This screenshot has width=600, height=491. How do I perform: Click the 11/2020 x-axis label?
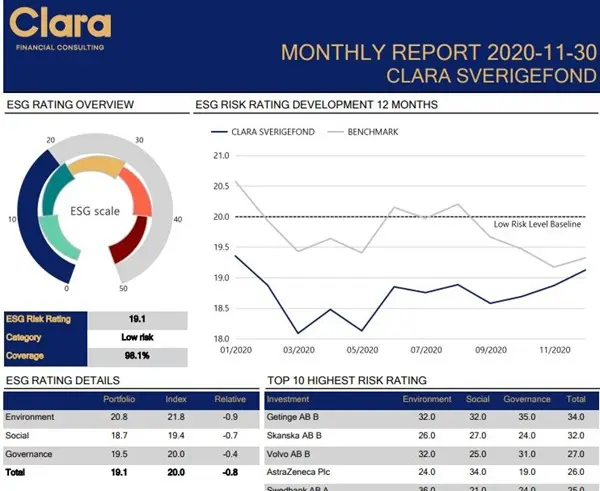coord(555,350)
